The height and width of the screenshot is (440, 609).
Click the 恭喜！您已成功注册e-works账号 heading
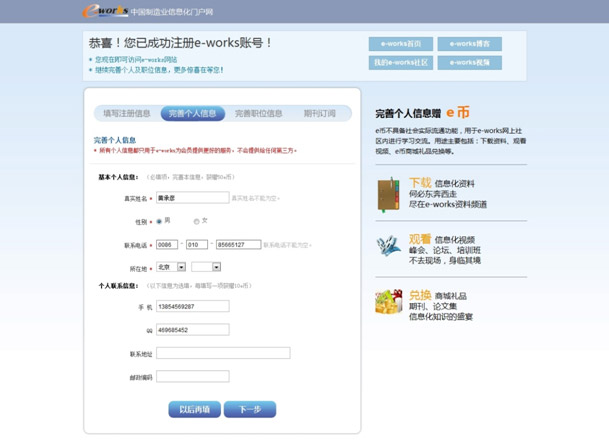pyautogui.click(x=180, y=43)
